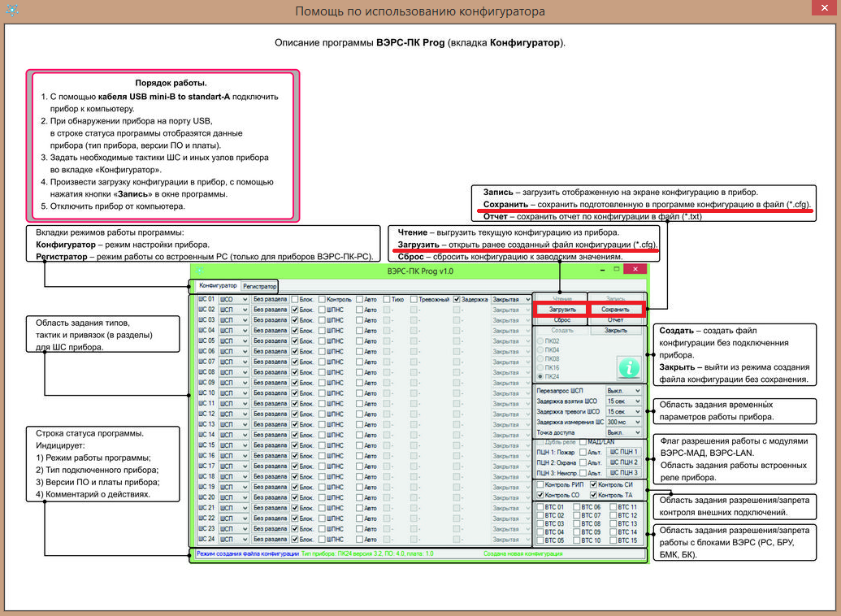Click the Закрыть button

[615, 331]
